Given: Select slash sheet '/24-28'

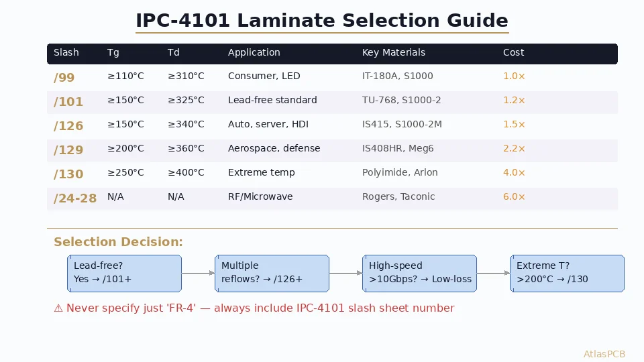Looking at the screenshot, I should coord(75,198).
